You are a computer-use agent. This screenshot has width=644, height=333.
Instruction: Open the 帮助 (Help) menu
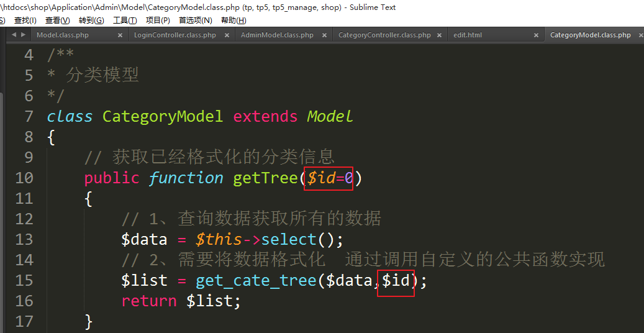[x=233, y=21]
